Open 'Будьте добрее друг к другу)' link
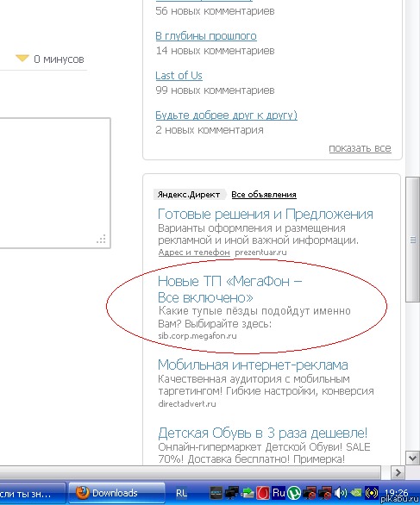 (x=226, y=115)
